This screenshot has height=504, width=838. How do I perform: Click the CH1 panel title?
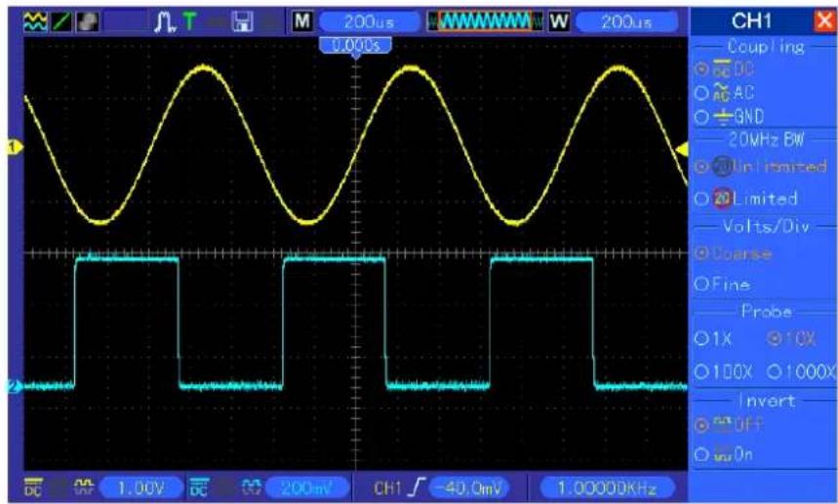coord(751,21)
